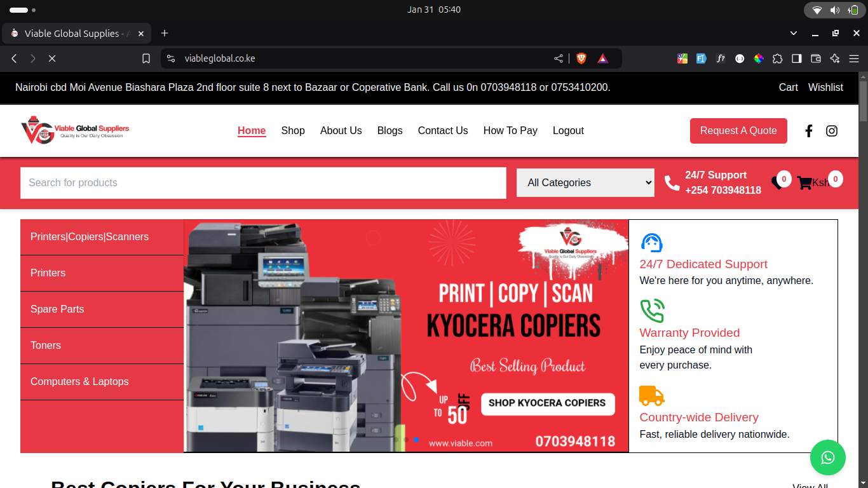Select the Viable Global Supplies browser tab

[x=76, y=33]
